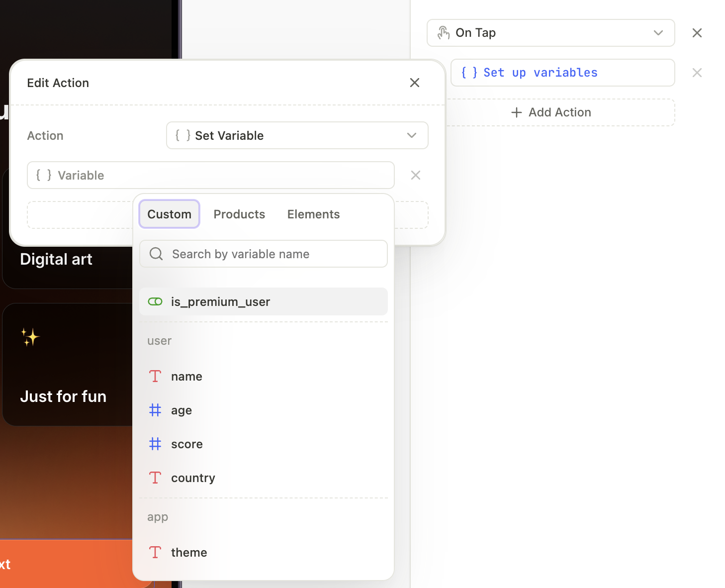Click the plus icon beside Add Action
Viewport: 725px width, 588px height.
517,112
